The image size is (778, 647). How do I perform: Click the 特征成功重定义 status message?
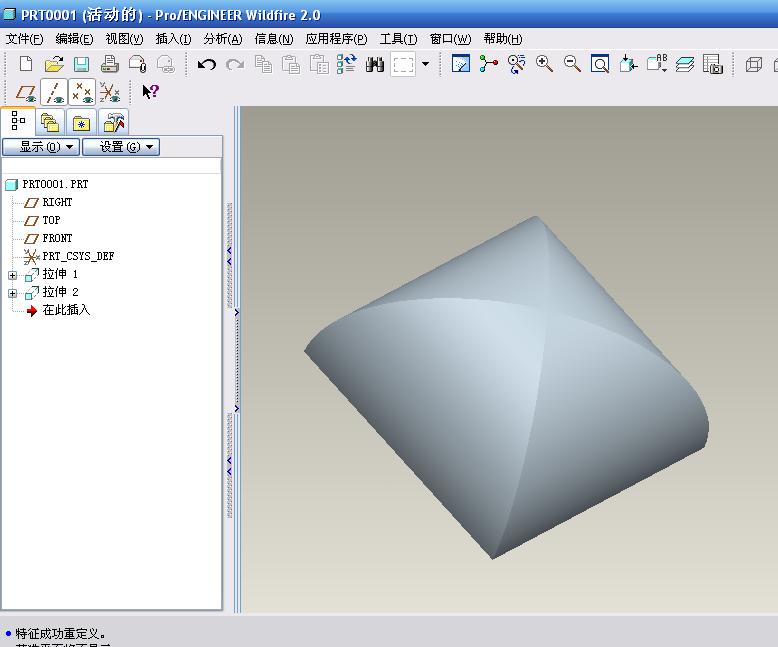tap(60, 634)
